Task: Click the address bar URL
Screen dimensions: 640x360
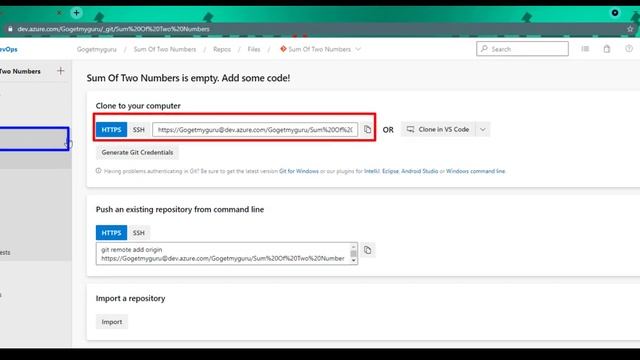Action: (113, 29)
